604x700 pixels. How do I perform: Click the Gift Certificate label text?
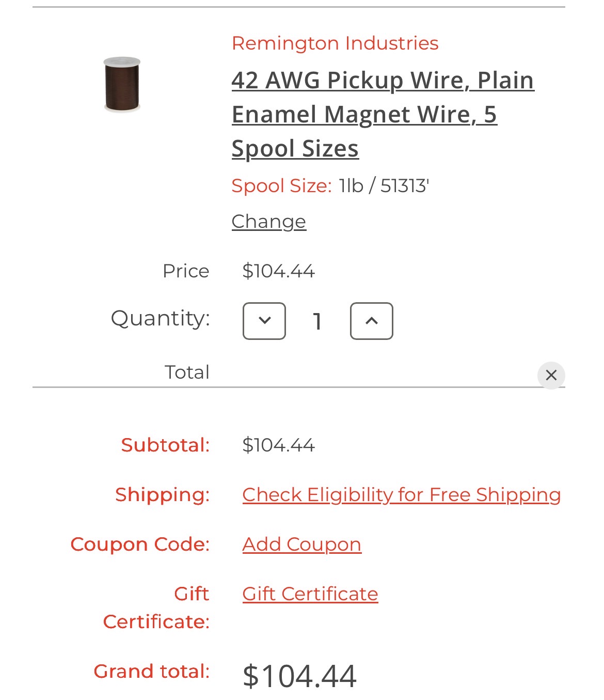tap(156, 608)
